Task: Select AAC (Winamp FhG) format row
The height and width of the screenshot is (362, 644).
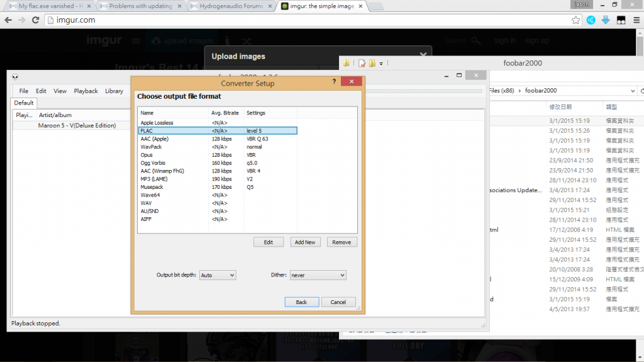Action: coord(218,171)
